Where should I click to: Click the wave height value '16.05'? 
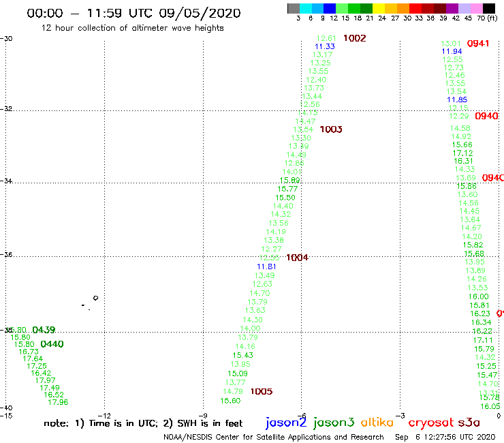tap(490, 406)
